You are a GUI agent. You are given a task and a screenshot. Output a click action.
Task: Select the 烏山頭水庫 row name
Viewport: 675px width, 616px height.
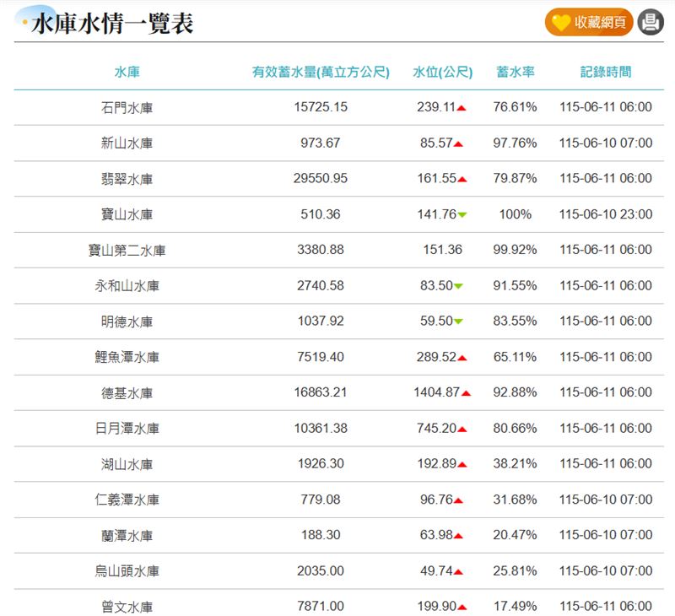click(127, 571)
